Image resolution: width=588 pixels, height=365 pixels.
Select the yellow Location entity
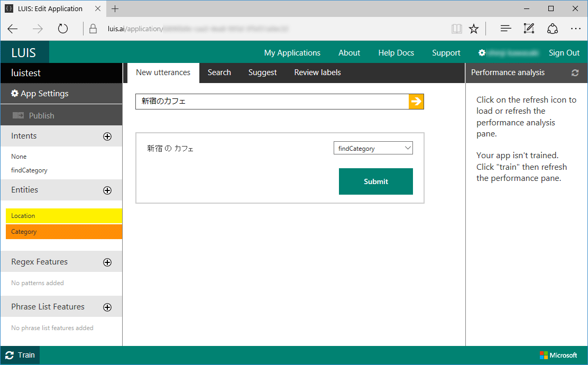pos(63,216)
